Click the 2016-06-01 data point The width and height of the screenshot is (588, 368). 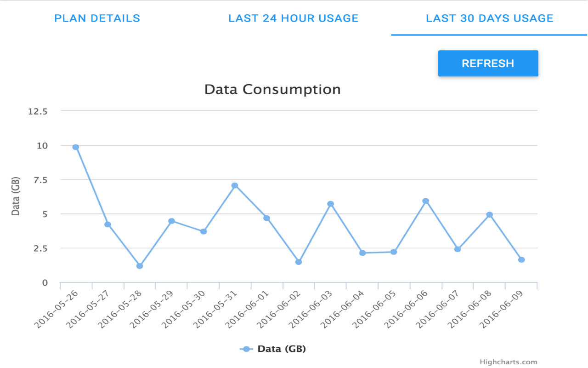[x=266, y=218]
